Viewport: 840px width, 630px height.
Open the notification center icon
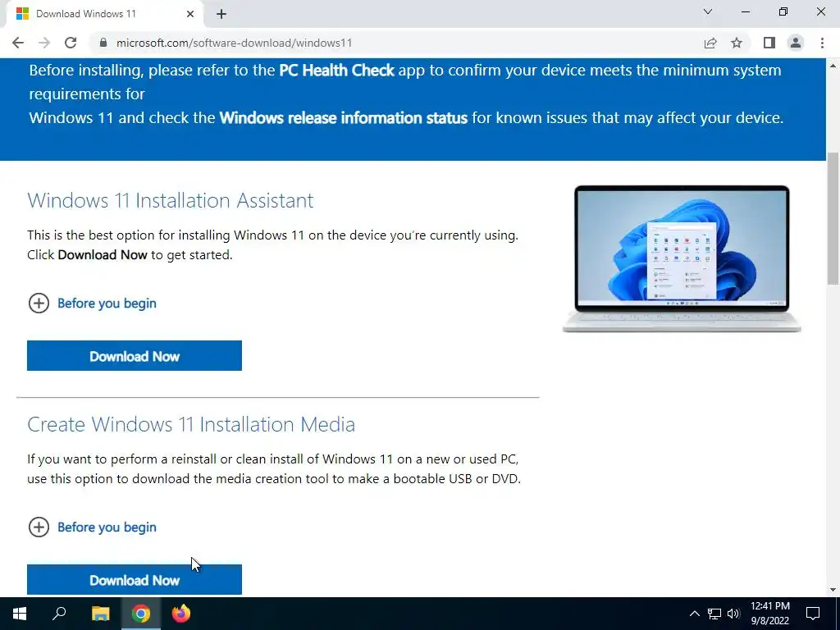(813, 614)
